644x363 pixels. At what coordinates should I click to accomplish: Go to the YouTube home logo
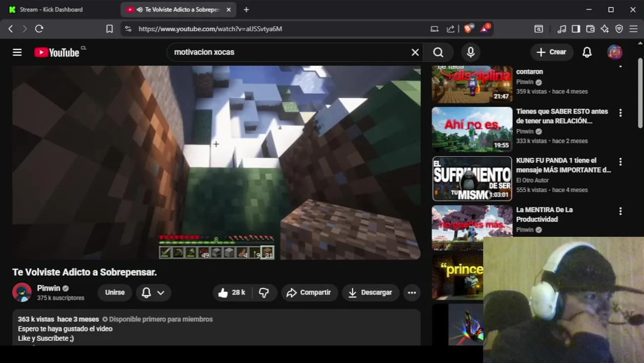point(57,52)
